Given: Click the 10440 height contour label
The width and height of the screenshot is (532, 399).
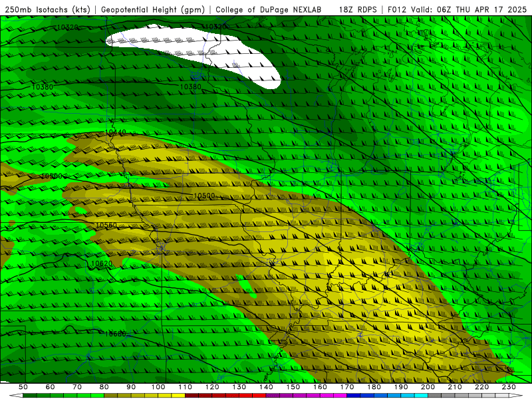Looking at the screenshot, I should (116, 132).
